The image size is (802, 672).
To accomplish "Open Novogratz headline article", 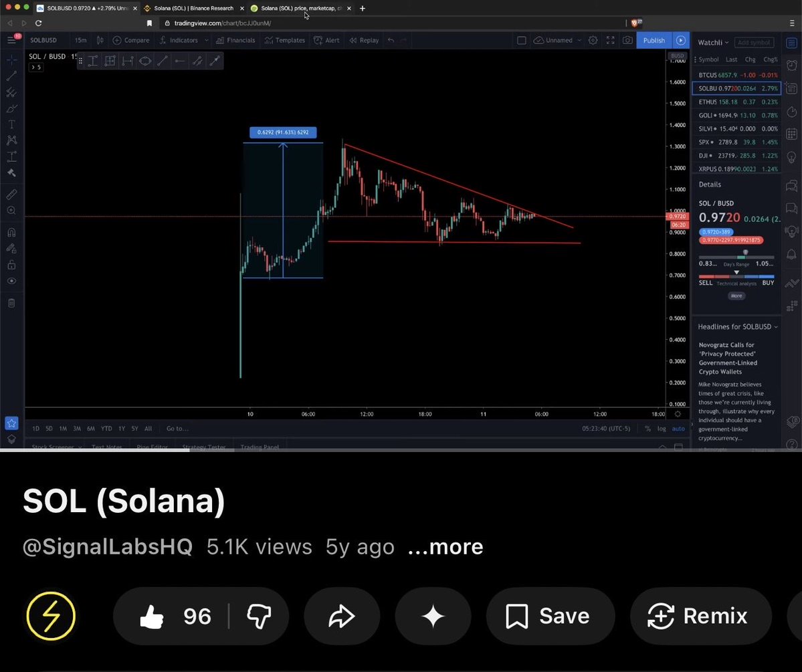I will click(x=728, y=358).
